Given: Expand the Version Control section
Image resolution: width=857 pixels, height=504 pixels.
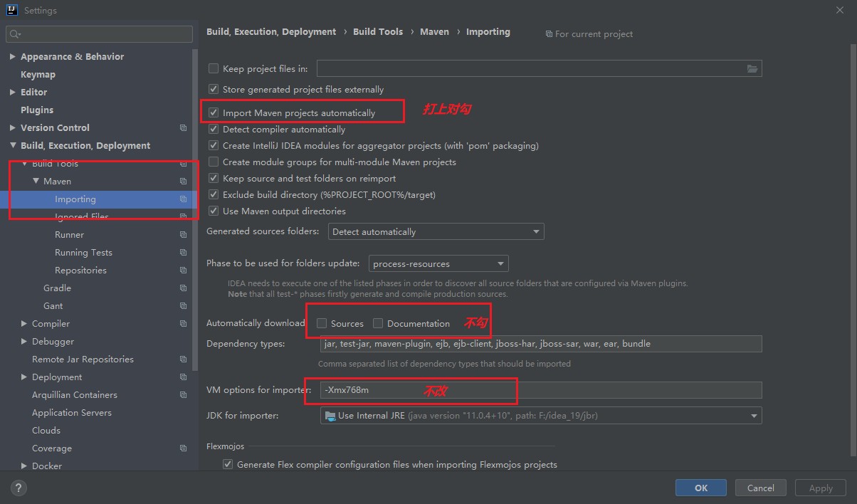Looking at the screenshot, I should point(13,128).
